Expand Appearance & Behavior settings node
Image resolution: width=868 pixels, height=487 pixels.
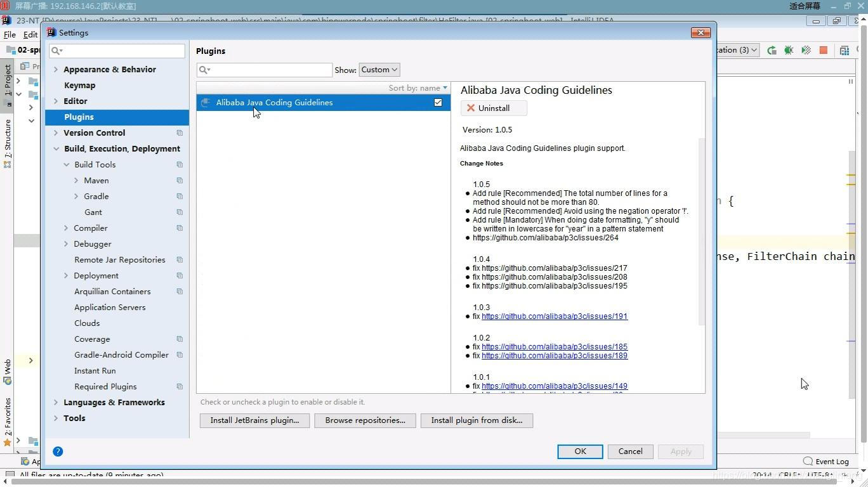(56, 69)
